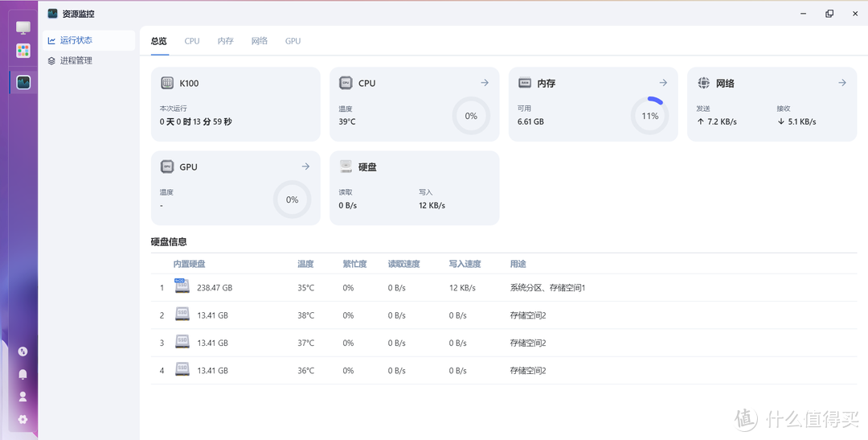This screenshot has height=440, width=868.
Task: Click the round icon above the bell
Action: point(23,352)
